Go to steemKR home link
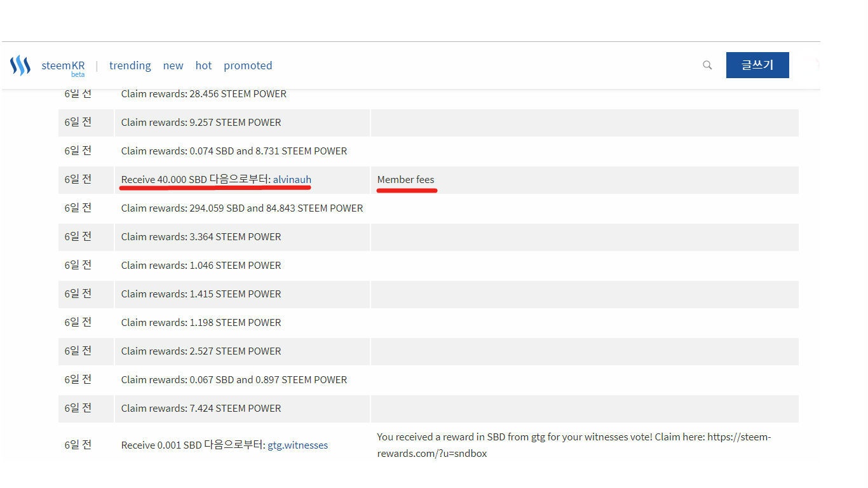This screenshot has height=488, width=868. tap(63, 65)
